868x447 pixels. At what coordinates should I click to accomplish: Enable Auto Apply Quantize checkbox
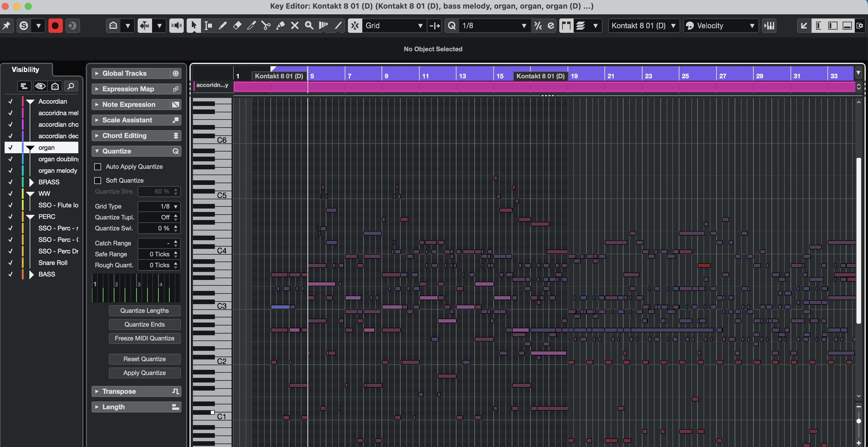click(x=98, y=166)
